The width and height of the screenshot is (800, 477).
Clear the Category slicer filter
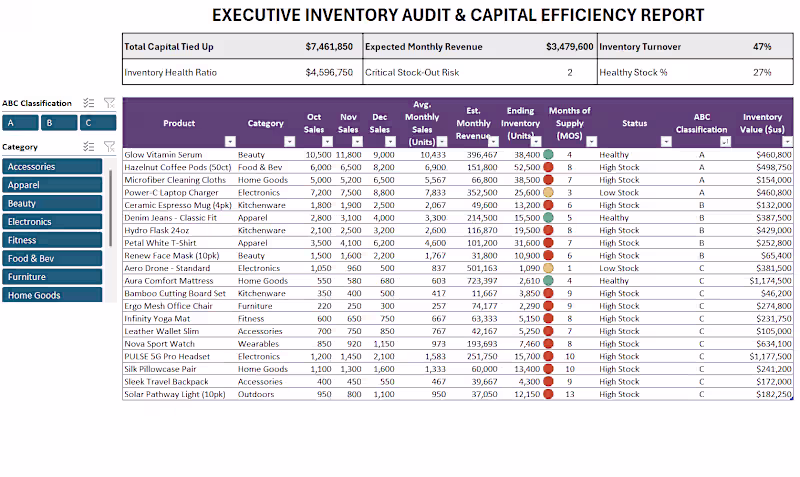pyautogui.click(x=109, y=146)
